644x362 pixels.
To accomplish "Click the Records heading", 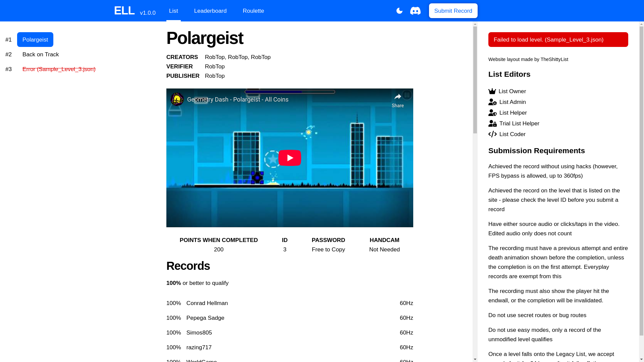I will pos(188,266).
